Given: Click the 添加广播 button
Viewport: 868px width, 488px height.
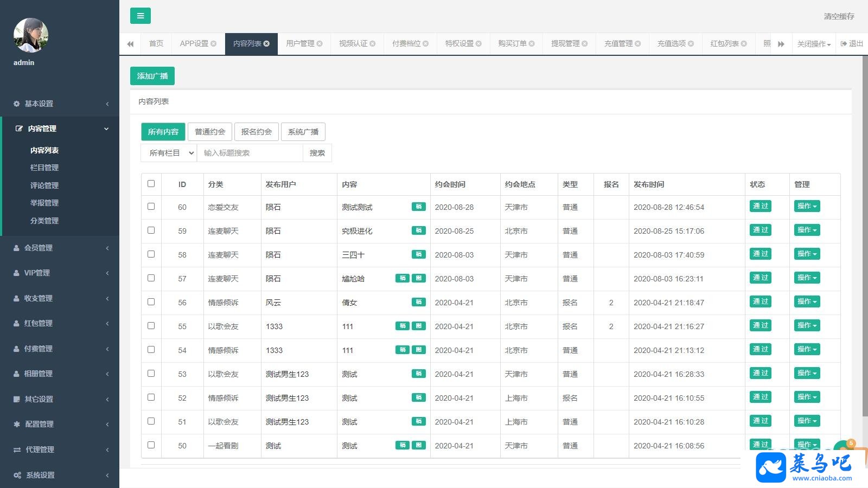Looking at the screenshot, I should pos(152,76).
